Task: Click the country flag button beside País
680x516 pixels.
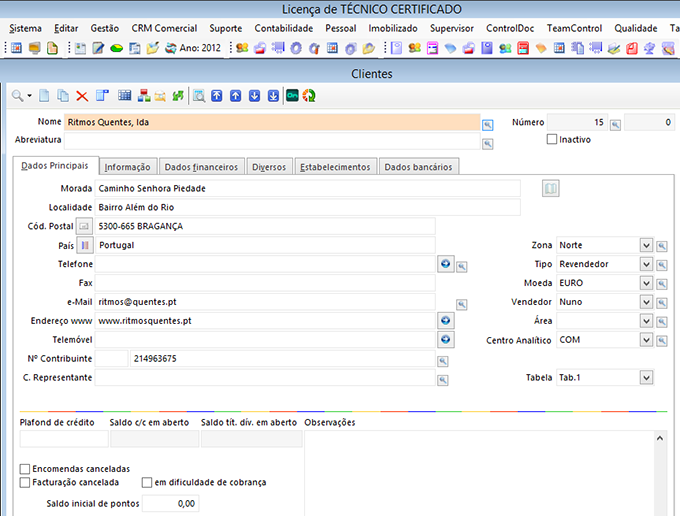Action: coord(85,245)
